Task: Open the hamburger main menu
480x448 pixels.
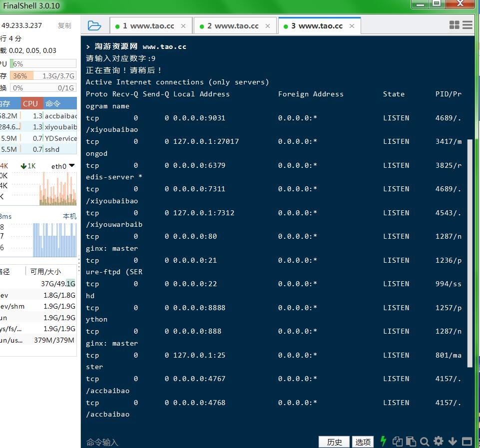Action: point(468,25)
